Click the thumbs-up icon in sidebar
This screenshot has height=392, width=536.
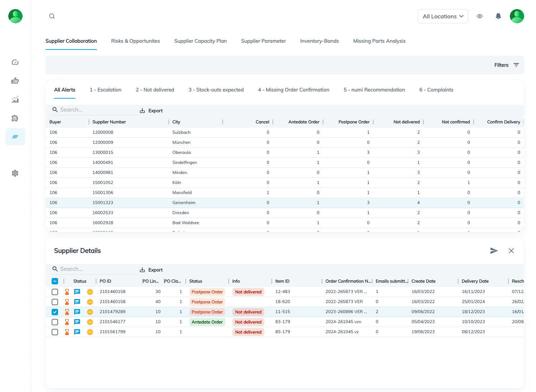click(x=15, y=81)
